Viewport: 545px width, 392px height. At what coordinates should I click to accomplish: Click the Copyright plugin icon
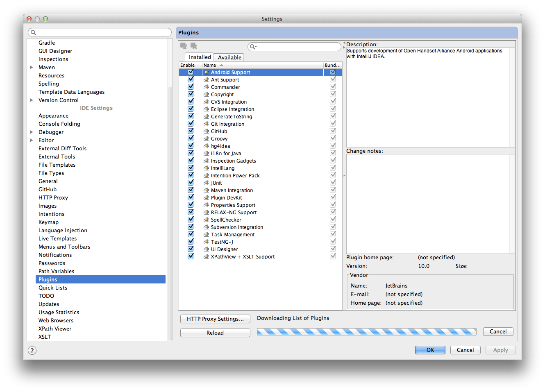coord(207,94)
